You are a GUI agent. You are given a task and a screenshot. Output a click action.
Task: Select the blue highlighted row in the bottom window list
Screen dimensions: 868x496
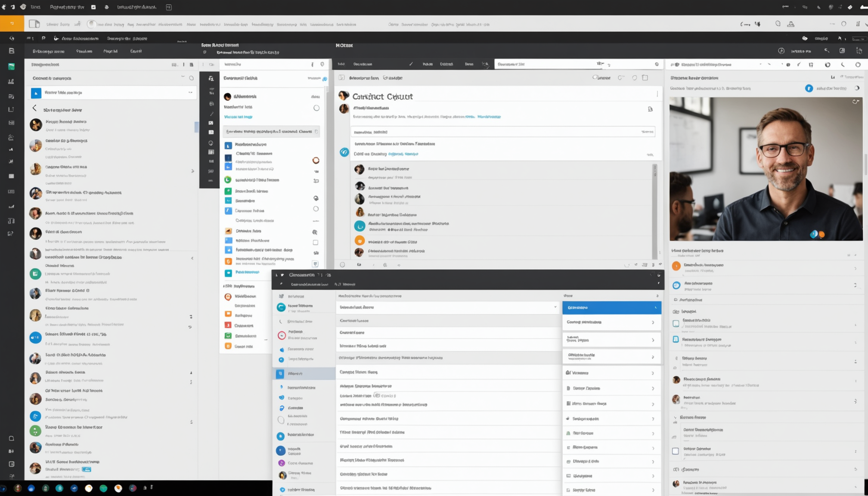(612, 307)
